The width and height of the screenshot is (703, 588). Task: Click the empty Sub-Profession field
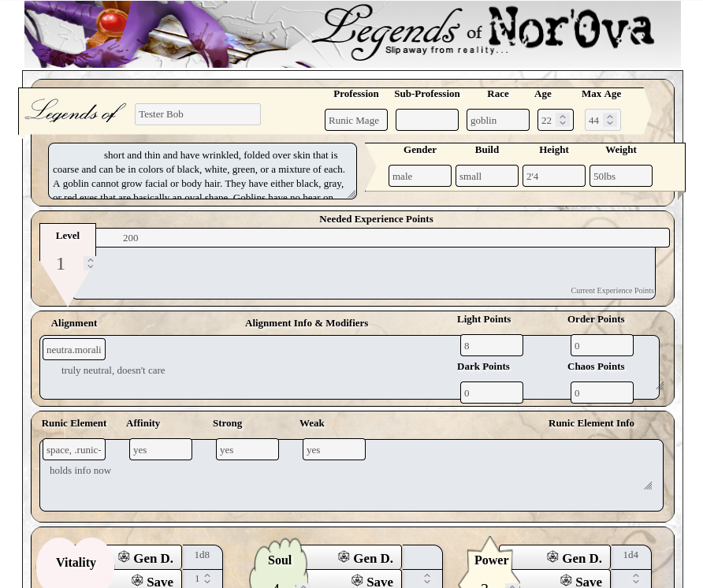click(x=426, y=120)
